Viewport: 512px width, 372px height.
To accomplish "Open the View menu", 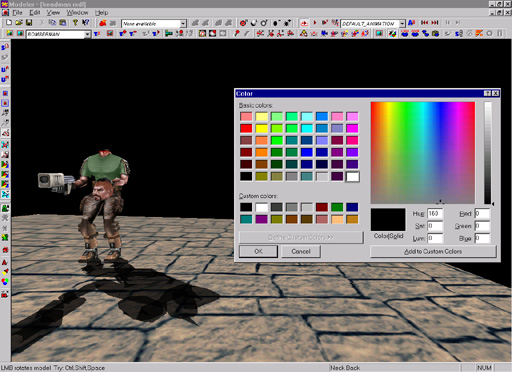I will coord(53,13).
